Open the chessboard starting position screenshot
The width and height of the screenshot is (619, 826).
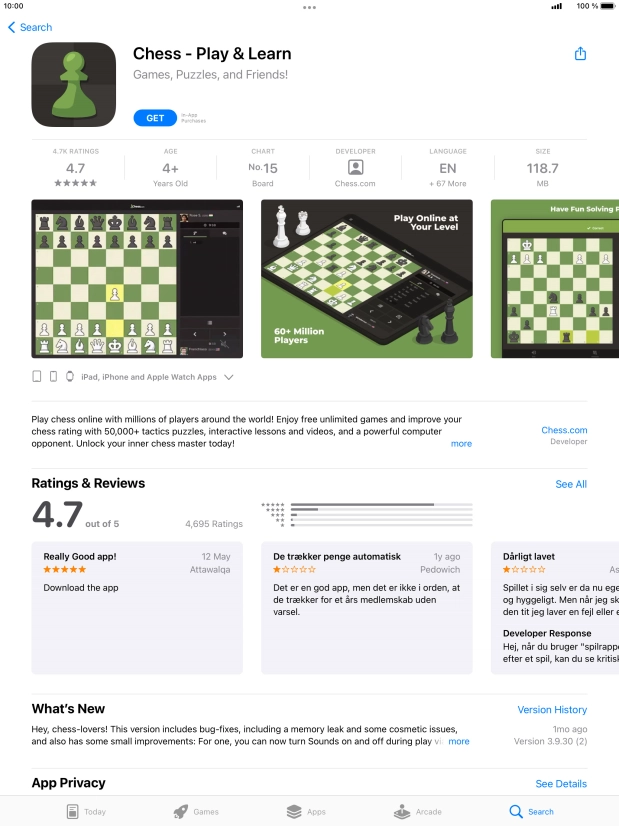pos(137,279)
